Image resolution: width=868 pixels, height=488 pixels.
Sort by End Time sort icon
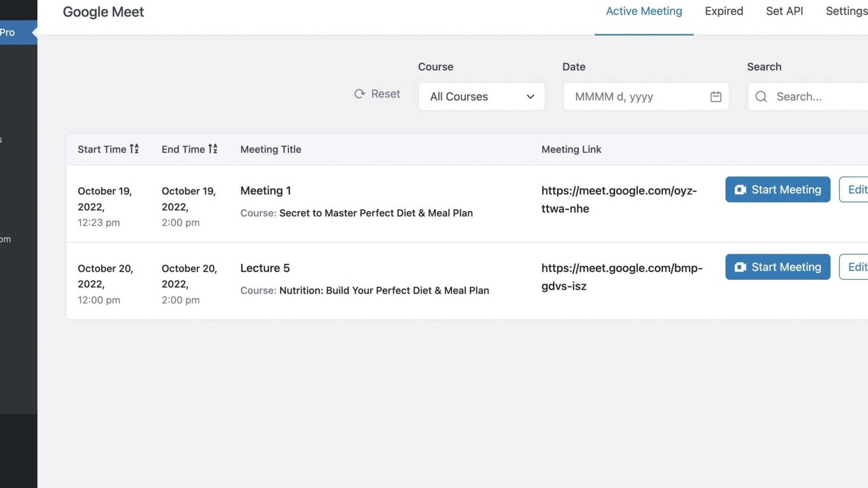pyautogui.click(x=213, y=149)
